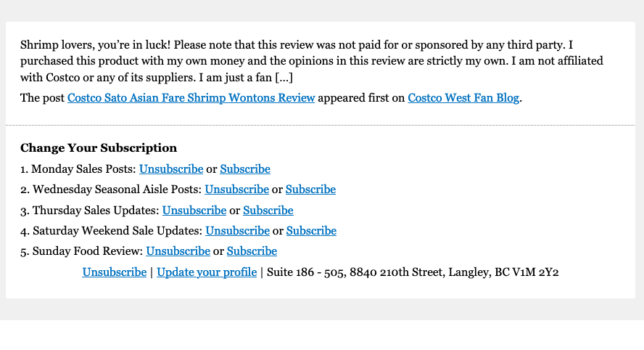This screenshot has width=644, height=350.
Task: Unsubscribe from Wednesday Seasonal Aisle Posts
Action: [x=236, y=190]
